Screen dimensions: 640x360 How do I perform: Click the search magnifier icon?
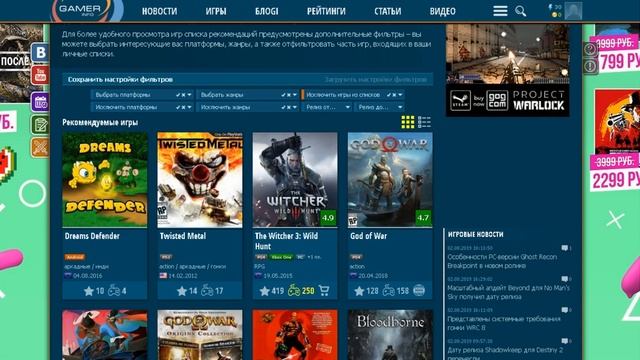click(520, 11)
